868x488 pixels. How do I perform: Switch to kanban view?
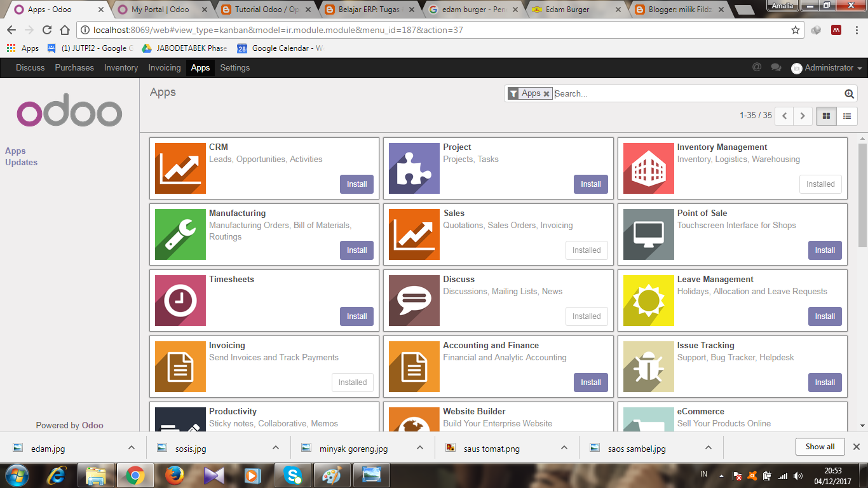tap(826, 116)
